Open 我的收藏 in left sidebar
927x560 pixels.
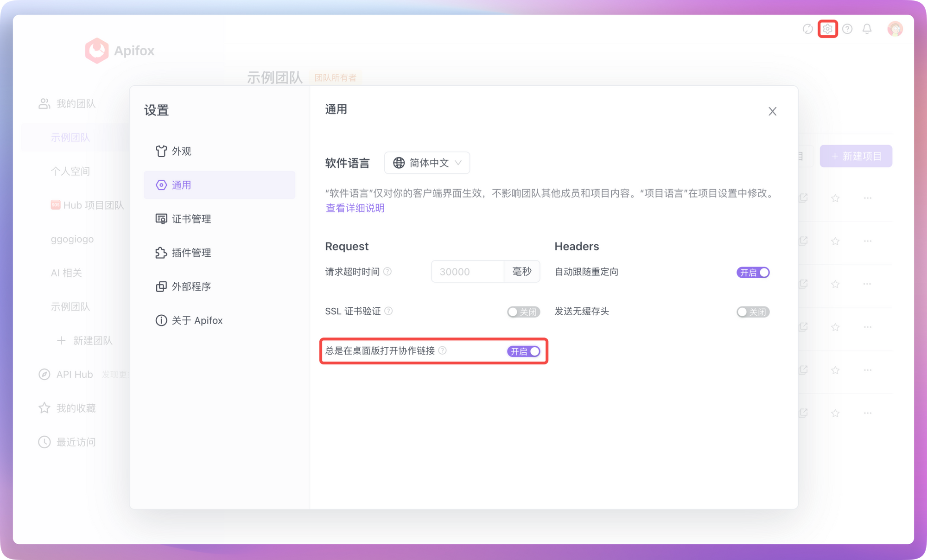pyautogui.click(x=76, y=408)
